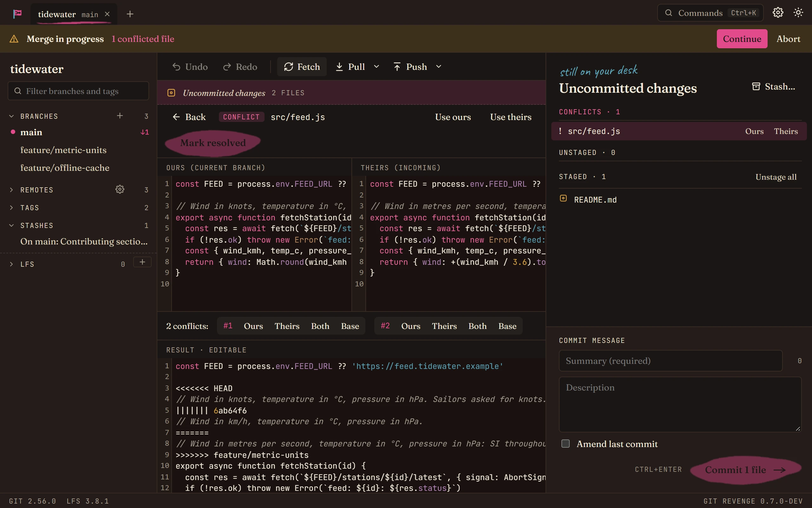
Task: Open the Push options dropdown arrow
Action: (439, 67)
